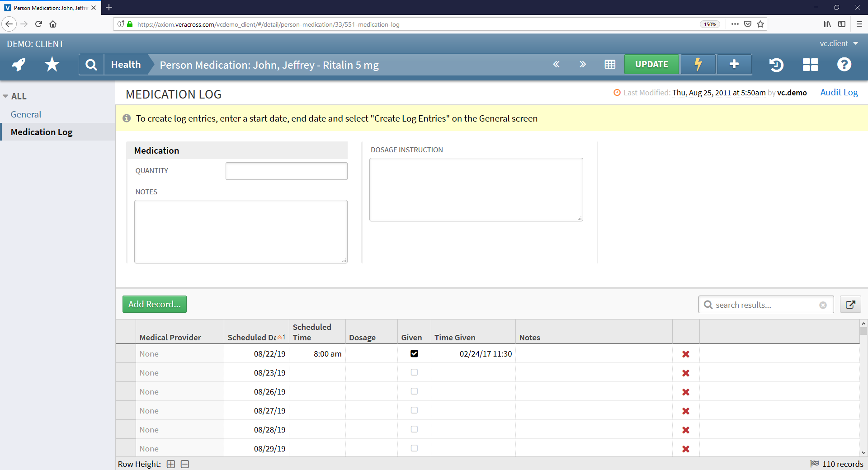Image resolution: width=868 pixels, height=470 pixels.
Task: Click the vc.demo modifier name
Action: tap(792, 93)
